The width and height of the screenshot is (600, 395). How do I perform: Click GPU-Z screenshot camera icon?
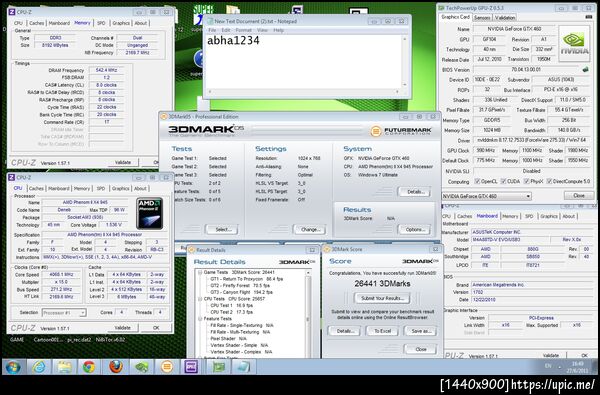click(589, 17)
